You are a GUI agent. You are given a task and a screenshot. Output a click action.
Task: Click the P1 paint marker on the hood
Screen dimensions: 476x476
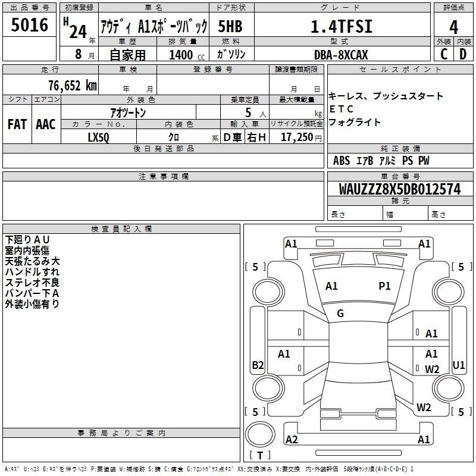[384, 286]
